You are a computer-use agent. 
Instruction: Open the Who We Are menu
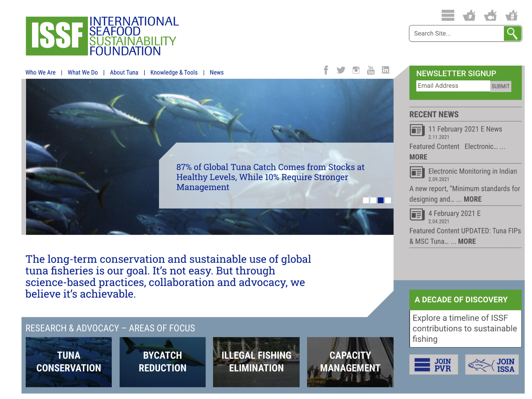coord(40,73)
